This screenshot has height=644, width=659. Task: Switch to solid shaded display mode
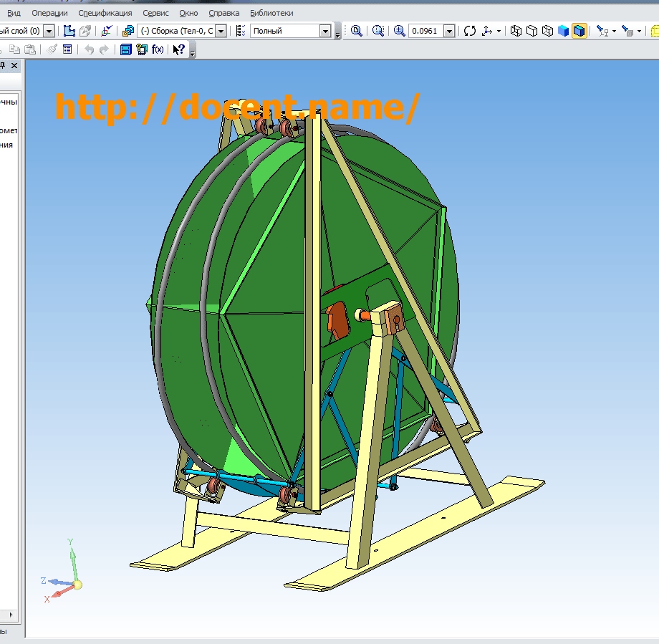click(x=564, y=31)
